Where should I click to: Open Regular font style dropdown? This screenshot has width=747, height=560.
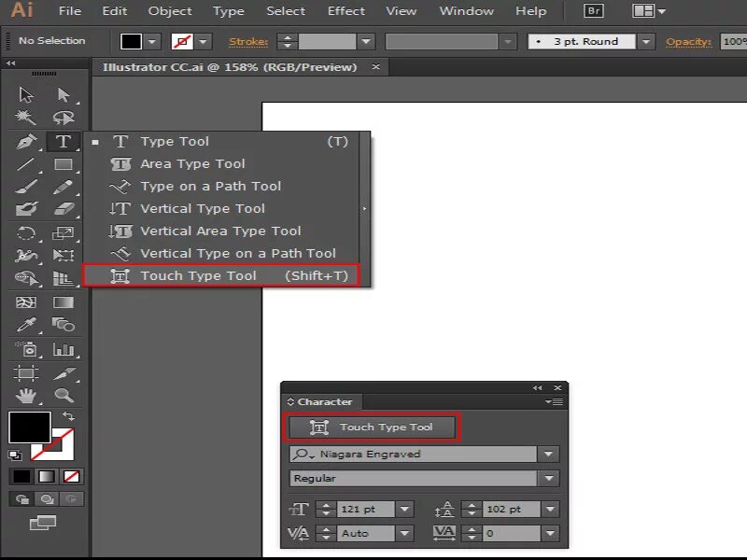pyautogui.click(x=548, y=478)
